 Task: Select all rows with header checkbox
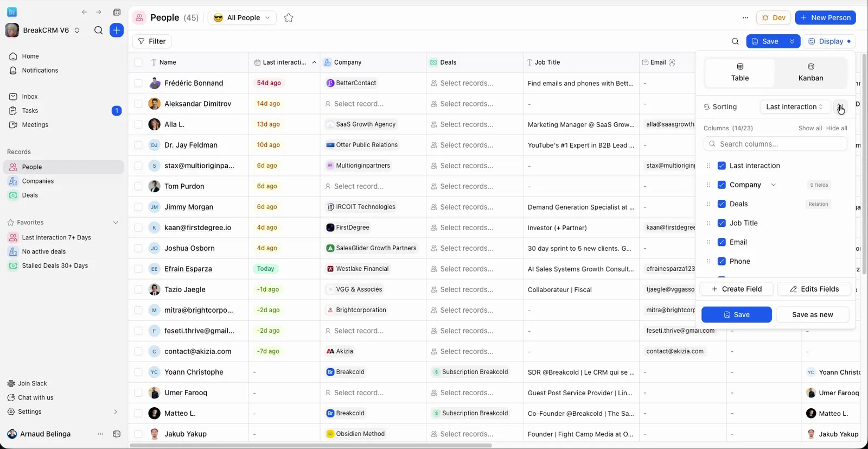(138, 62)
